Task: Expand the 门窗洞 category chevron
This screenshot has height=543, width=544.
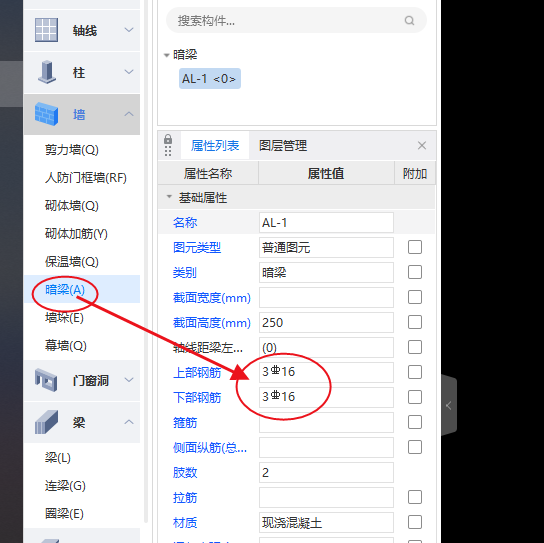Action: (129, 380)
